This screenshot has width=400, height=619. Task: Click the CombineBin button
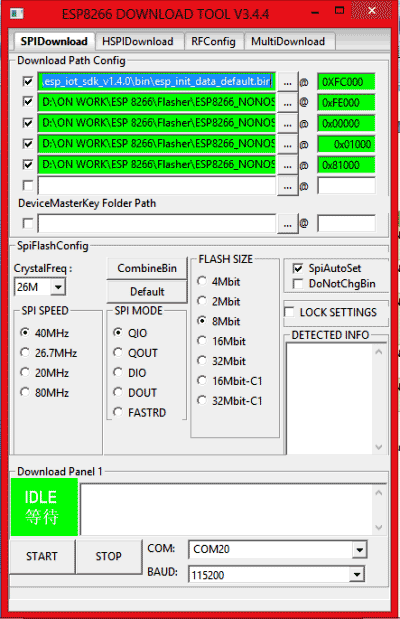(x=147, y=268)
